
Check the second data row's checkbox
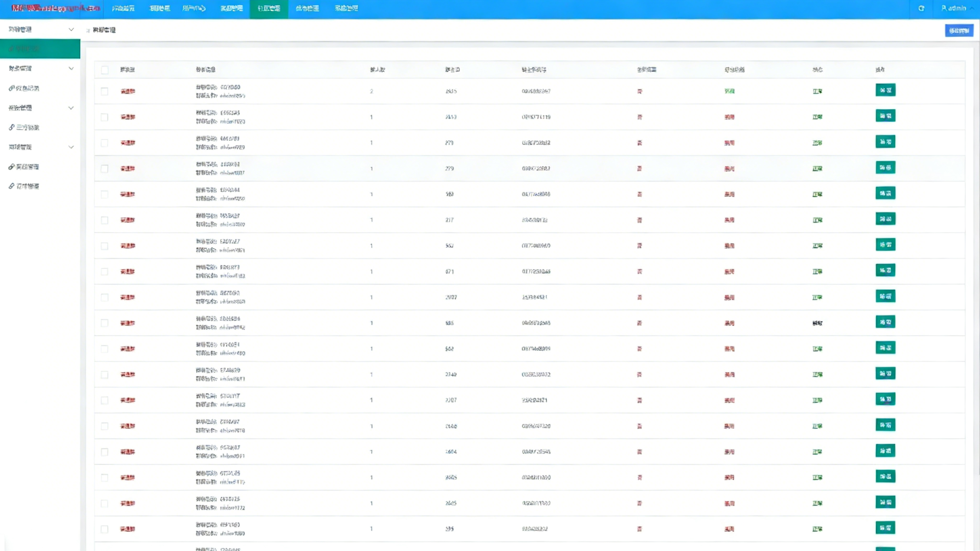(104, 117)
